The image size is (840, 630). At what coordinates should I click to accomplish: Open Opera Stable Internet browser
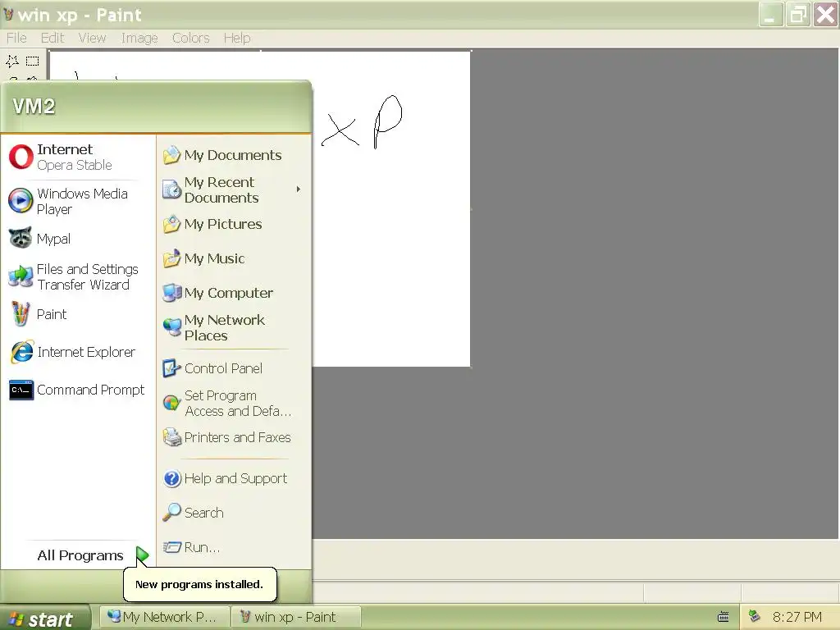tap(78, 157)
